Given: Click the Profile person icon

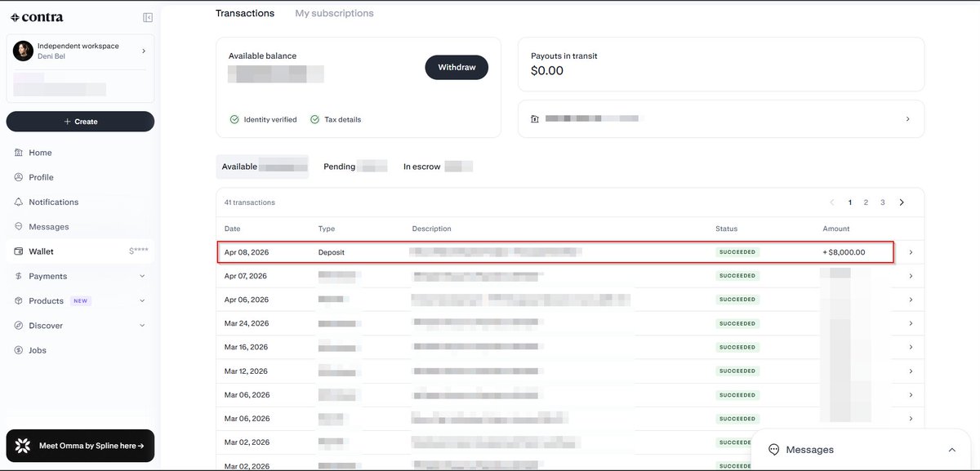Looking at the screenshot, I should pyautogui.click(x=19, y=177).
